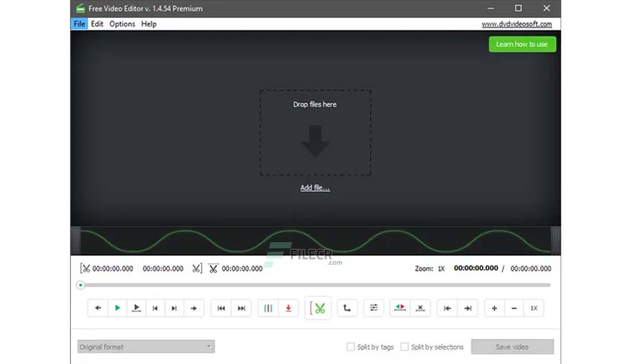
Task: Open the Edit menu
Action: [96, 24]
